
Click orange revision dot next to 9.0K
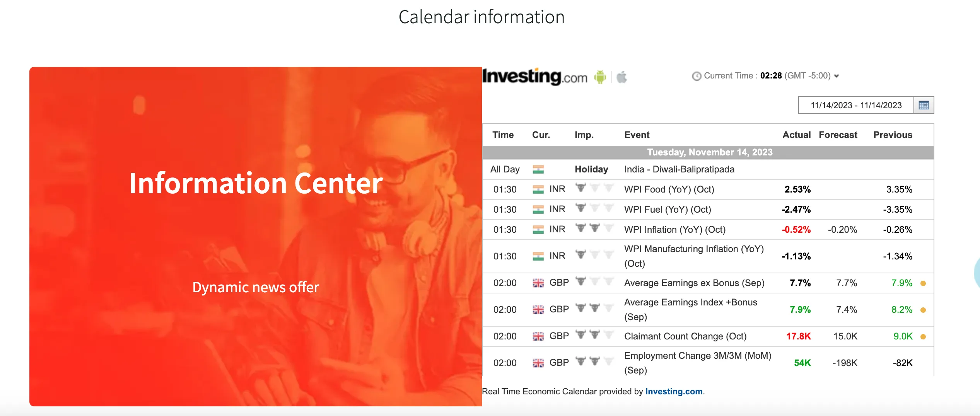923,337
